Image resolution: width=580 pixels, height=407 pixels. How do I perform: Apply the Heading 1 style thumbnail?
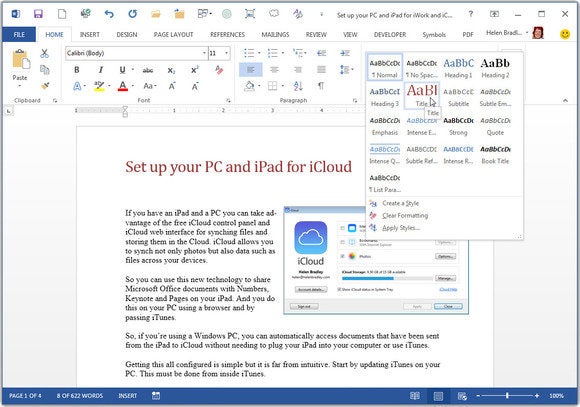point(458,68)
